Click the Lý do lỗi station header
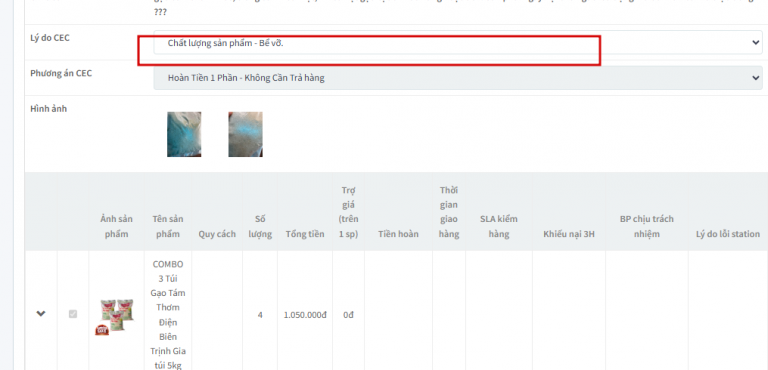 tap(728, 234)
